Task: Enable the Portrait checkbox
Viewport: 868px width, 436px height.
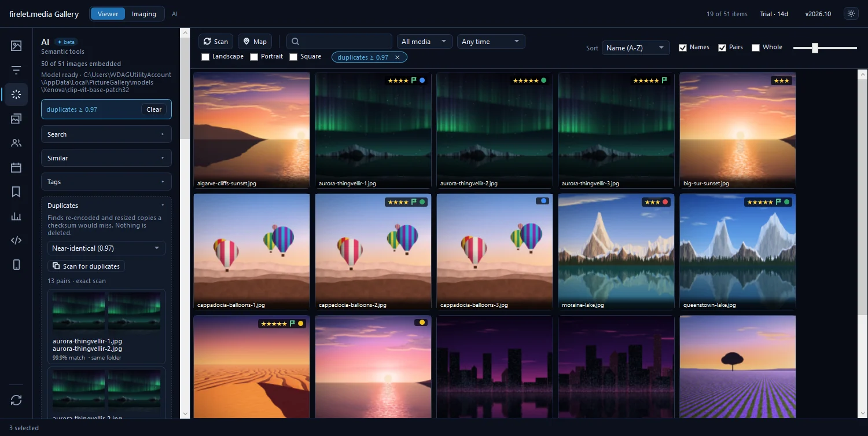Action: 254,57
